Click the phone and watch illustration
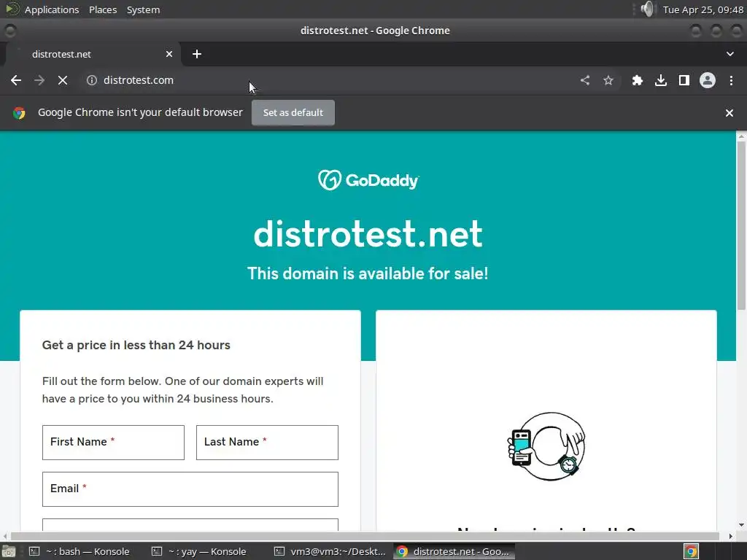 coord(546,447)
